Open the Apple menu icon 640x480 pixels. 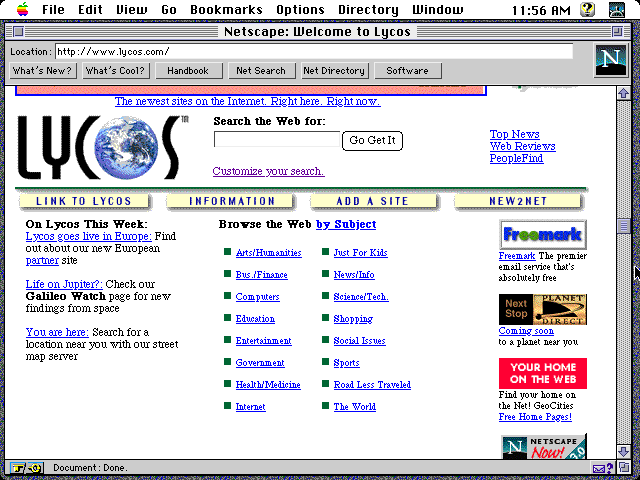(22, 10)
